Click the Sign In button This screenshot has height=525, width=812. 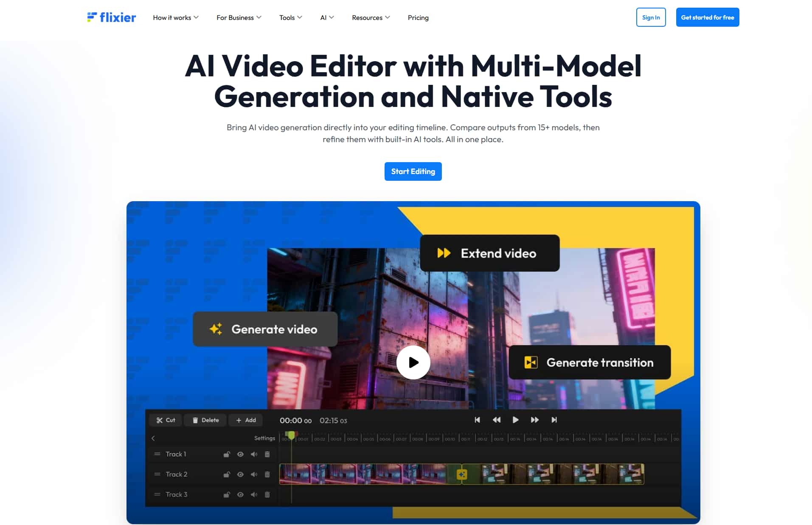click(x=651, y=17)
